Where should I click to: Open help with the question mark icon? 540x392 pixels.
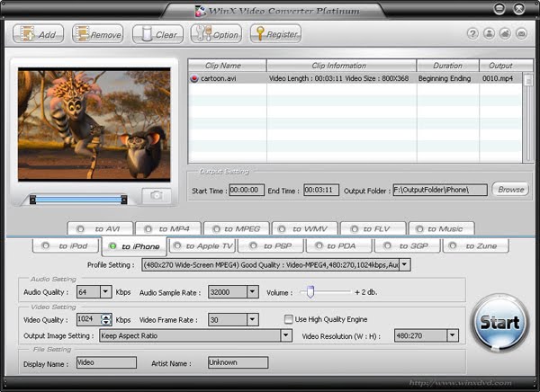click(x=472, y=34)
